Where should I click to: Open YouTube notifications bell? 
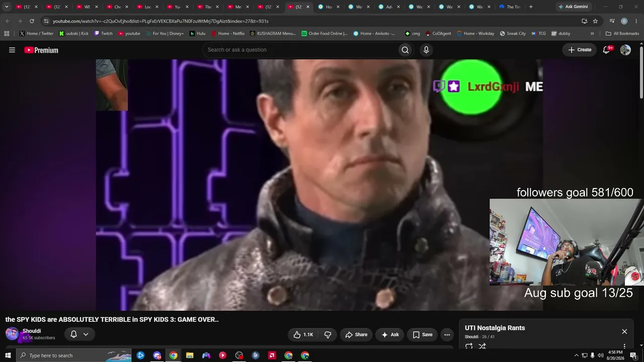tap(606, 50)
